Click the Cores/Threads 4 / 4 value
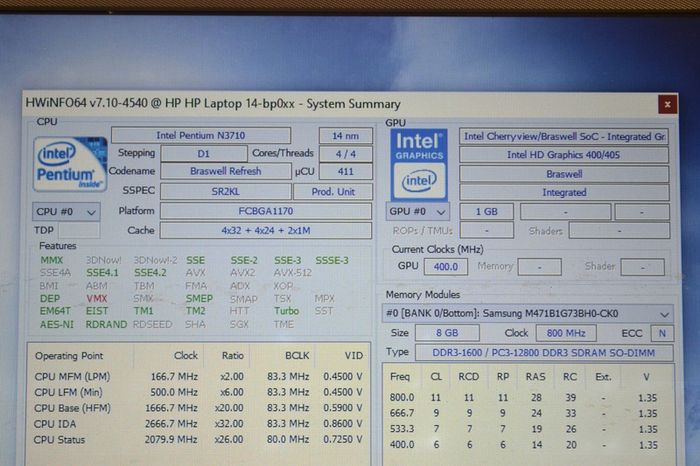700x466 pixels. 346,154
